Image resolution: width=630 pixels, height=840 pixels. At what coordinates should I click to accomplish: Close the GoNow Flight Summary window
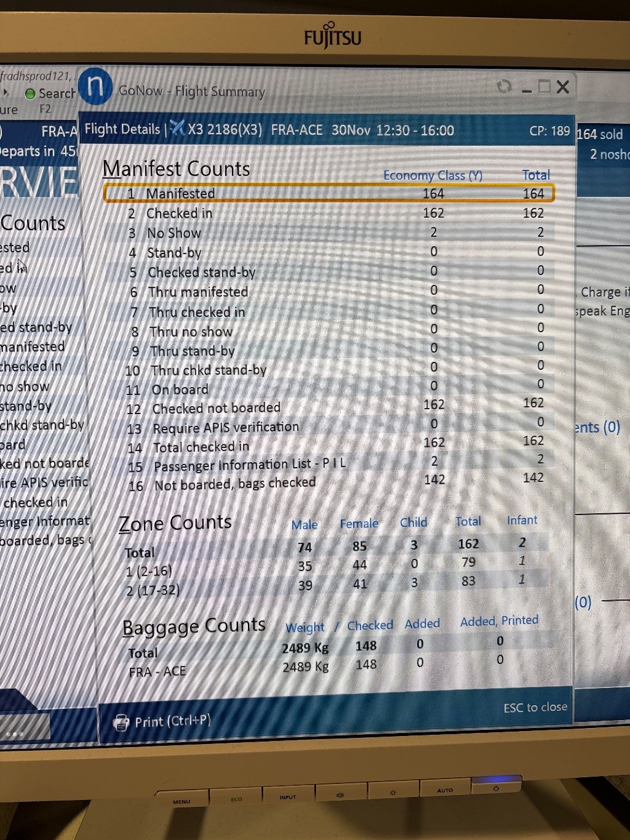coord(563,87)
